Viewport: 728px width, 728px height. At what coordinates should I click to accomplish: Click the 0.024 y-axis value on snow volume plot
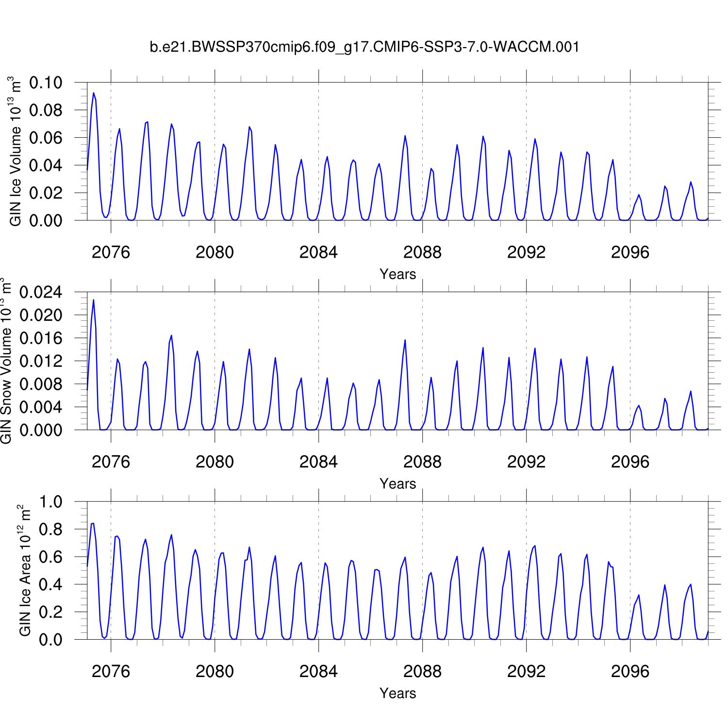click(x=41, y=292)
